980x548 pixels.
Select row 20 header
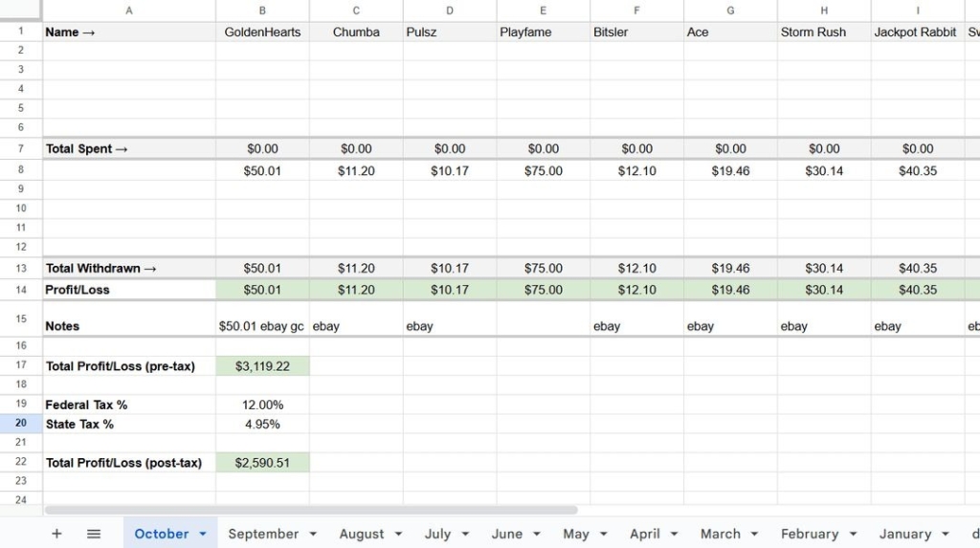pyautogui.click(x=21, y=424)
